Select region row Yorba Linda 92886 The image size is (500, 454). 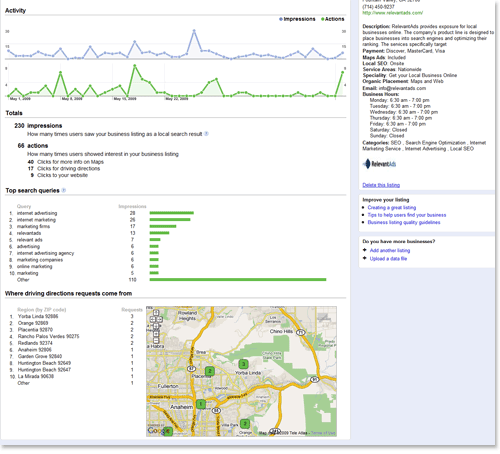[72, 316]
